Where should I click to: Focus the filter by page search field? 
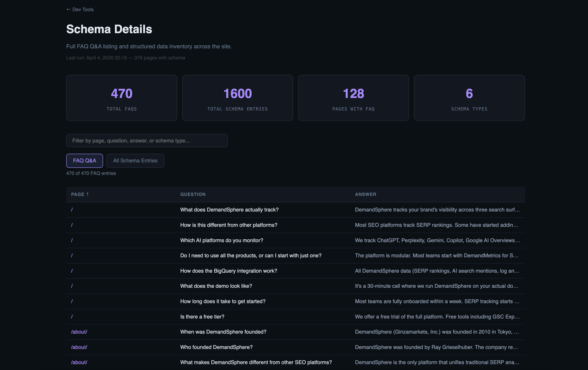click(x=147, y=141)
